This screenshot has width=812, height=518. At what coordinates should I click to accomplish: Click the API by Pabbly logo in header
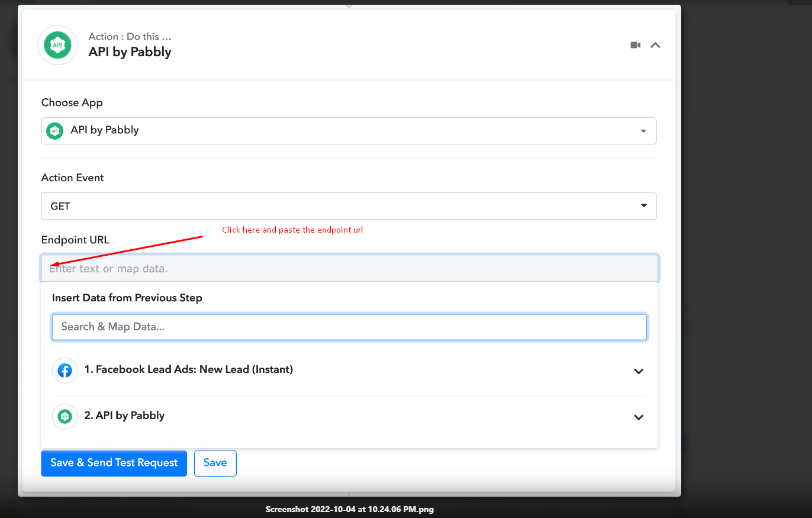[x=57, y=45]
